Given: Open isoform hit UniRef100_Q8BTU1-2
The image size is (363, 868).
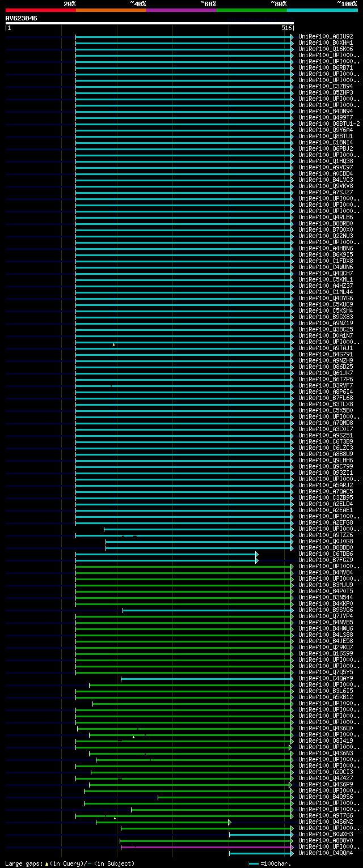Looking at the screenshot, I should click(x=329, y=124).
